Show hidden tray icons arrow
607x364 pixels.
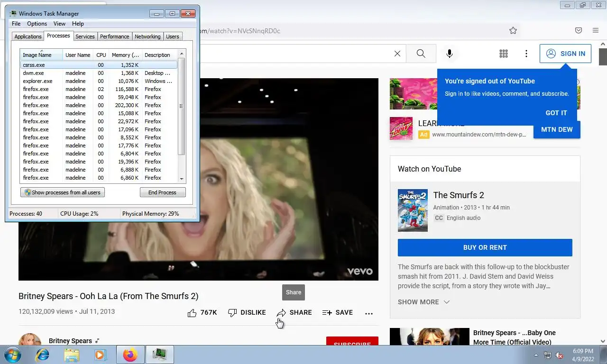click(536, 355)
